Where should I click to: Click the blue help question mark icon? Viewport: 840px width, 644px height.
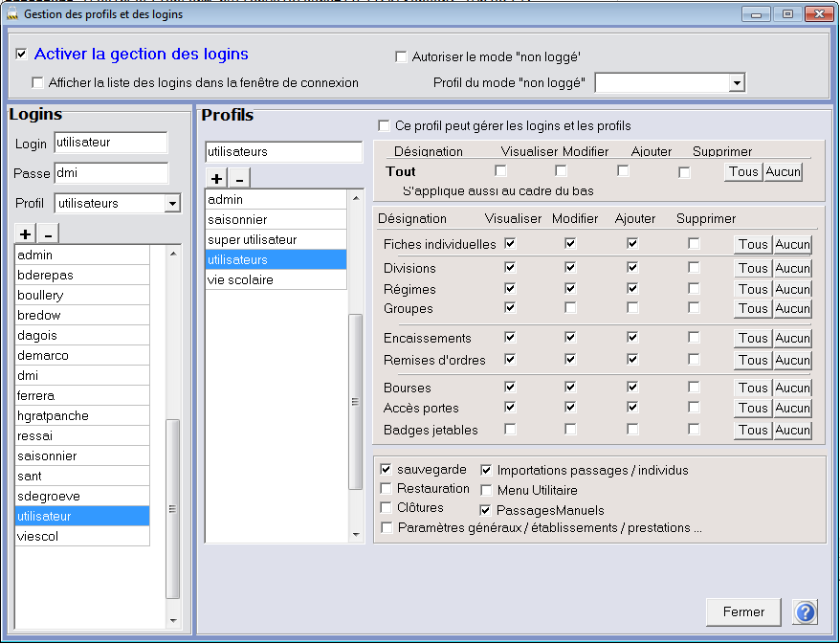[806, 612]
